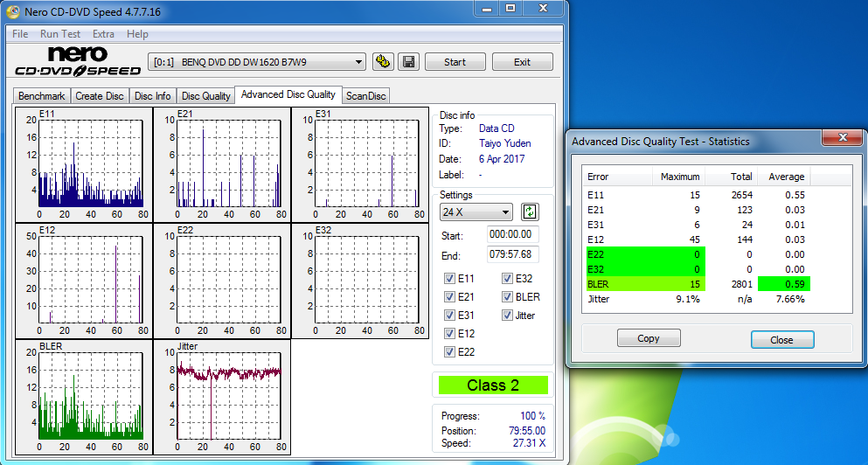Viewport: 868px width, 465px height.
Task: Click the E32 error graph
Action: pyautogui.click(x=360, y=281)
